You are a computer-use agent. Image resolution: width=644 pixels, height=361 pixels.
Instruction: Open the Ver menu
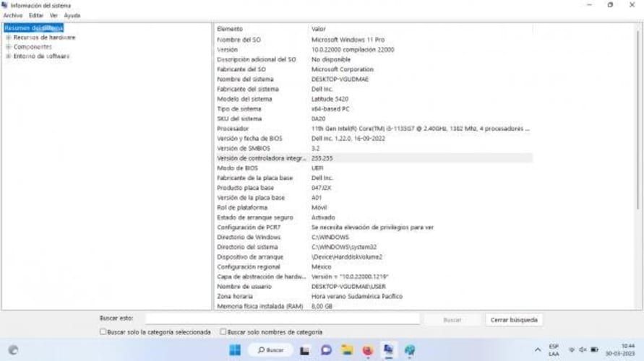click(53, 15)
